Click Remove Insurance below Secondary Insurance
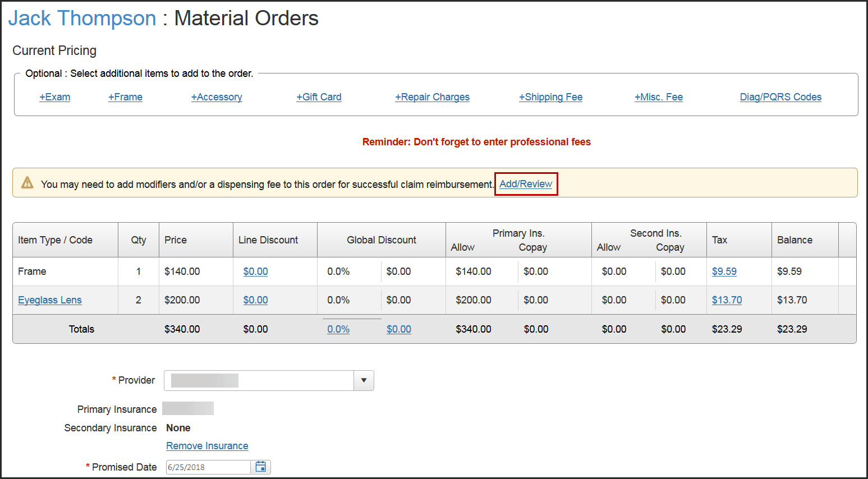The height and width of the screenshot is (479, 868). (206, 445)
